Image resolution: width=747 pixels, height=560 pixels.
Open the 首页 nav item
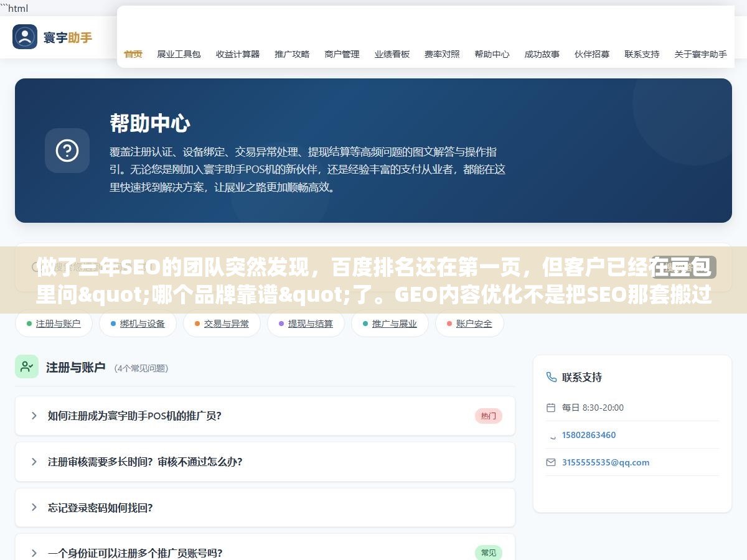click(133, 54)
